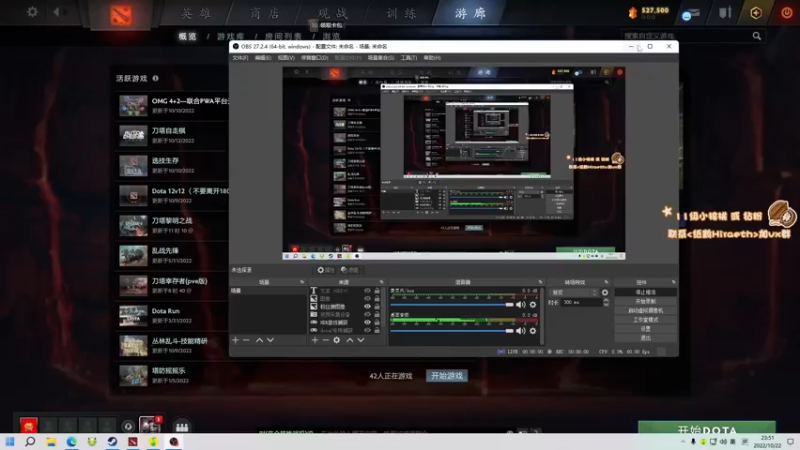Screen dimensions: 800x450
Task: Remove scene using the minus icon
Action: pos(246,340)
